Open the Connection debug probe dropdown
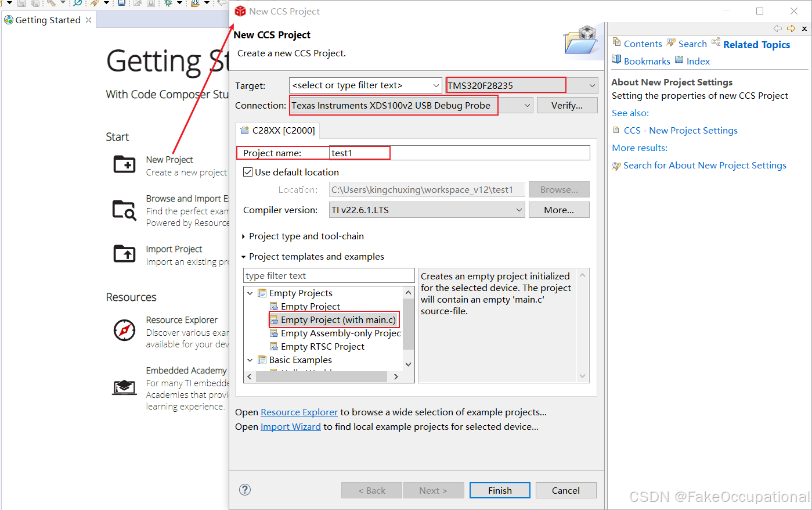Screen dimensions: 812x510 [x=527, y=106]
